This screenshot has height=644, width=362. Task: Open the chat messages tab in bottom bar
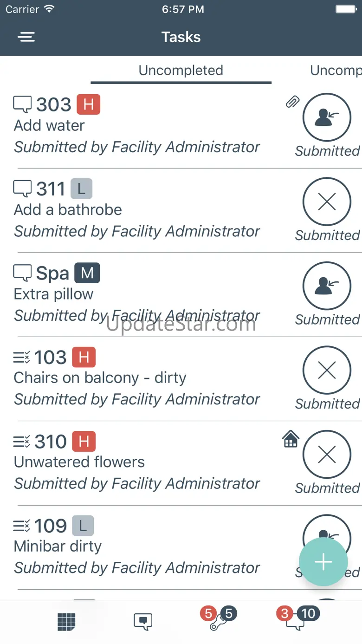click(143, 621)
